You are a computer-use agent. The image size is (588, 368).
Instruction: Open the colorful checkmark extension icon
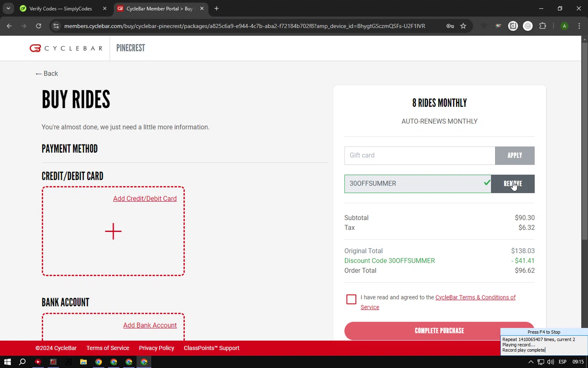pos(498,26)
